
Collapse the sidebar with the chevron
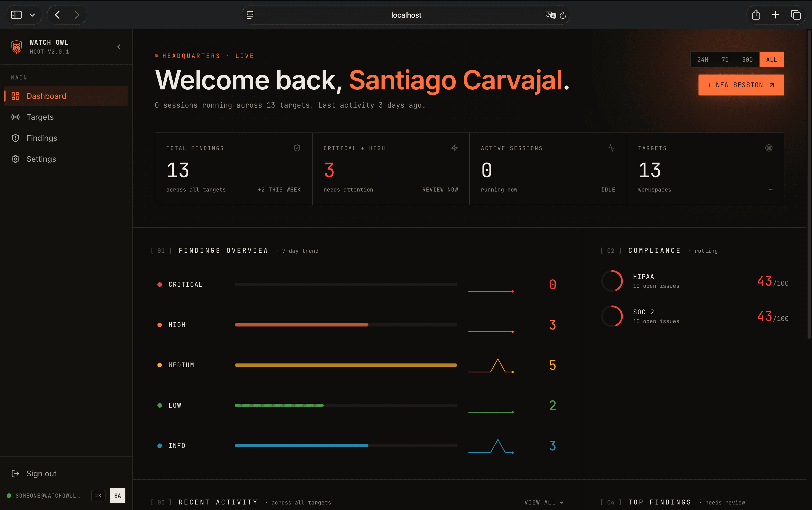pyautogui.click(x=119, y=47)
